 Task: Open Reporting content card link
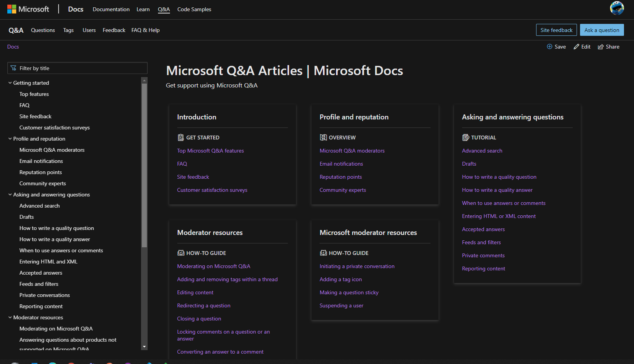point(483,268)
